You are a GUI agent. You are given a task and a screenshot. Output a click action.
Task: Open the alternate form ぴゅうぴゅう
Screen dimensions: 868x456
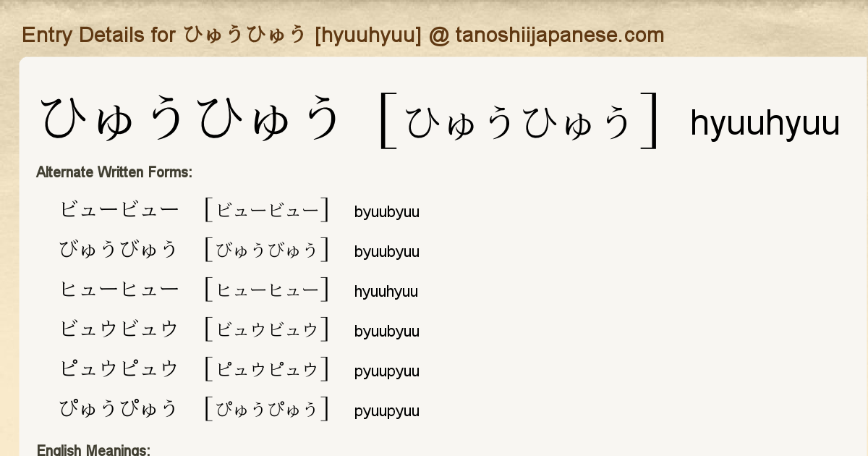(x=119, y=409)
